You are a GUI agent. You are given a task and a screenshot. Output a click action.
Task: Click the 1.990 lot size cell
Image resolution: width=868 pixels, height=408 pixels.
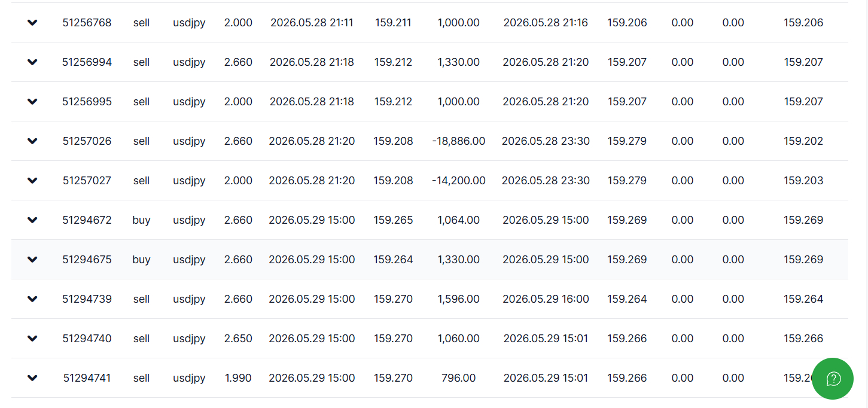pyautogui.click(x=238, y=378)
